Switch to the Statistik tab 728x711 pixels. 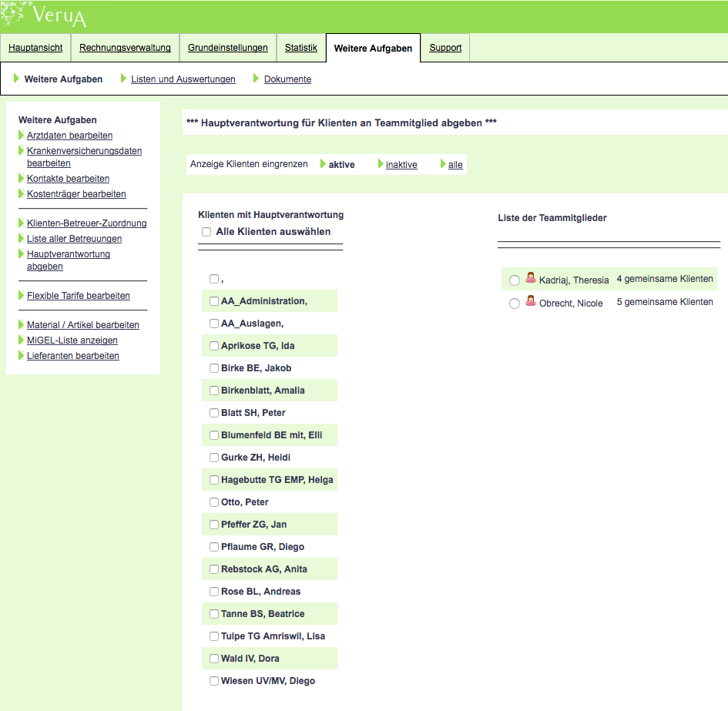tap(300, 48)
